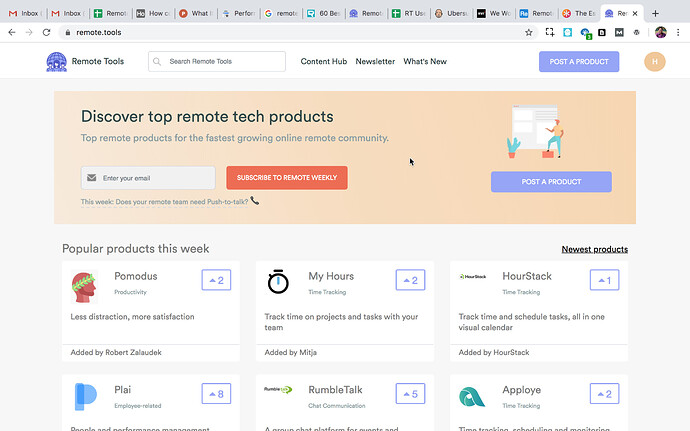Bookmark this page with star icon

tap(529, 32)
